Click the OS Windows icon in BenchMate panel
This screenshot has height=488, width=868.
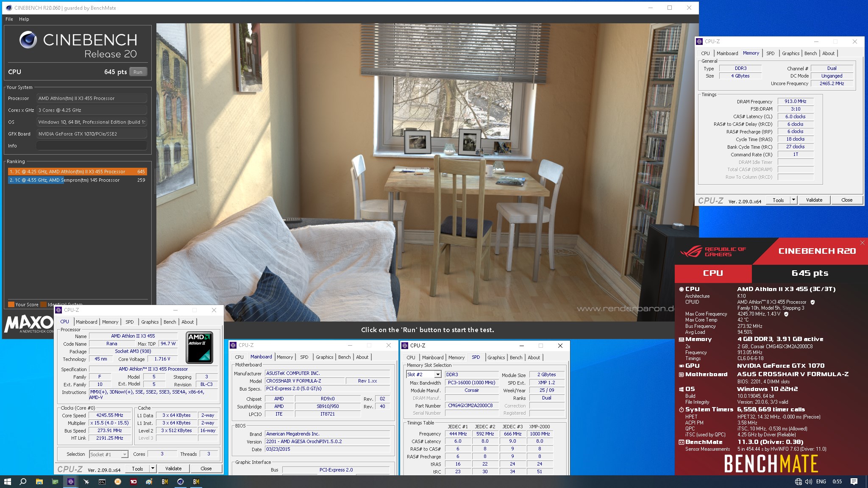click(x=682, y=389)
